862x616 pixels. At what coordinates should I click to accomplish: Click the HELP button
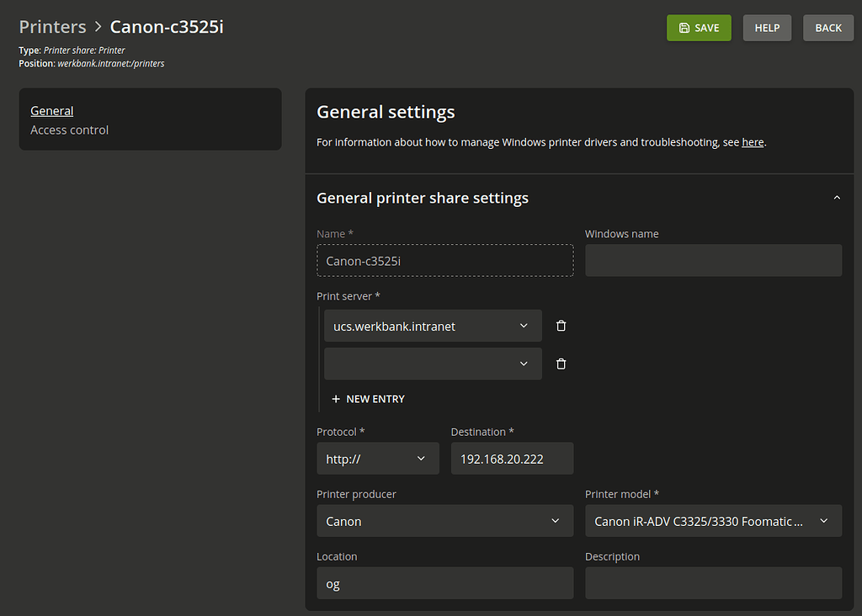pyautogui.click(x=767, y=27)
